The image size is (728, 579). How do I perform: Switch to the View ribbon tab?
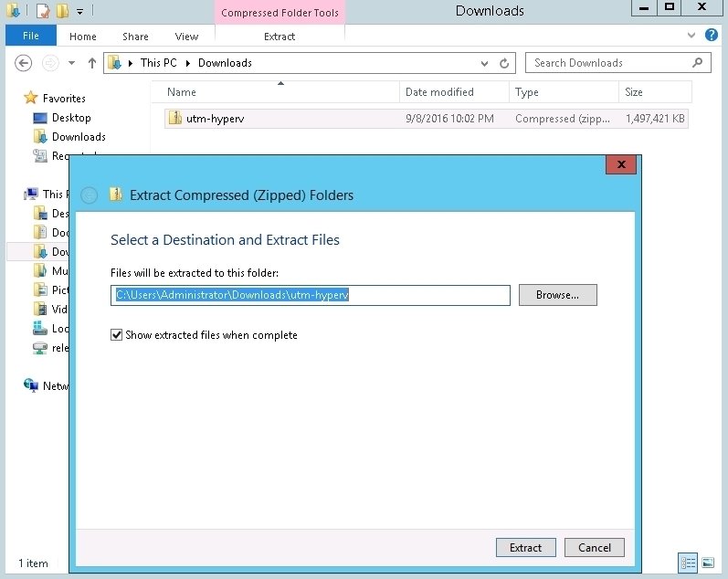pyautogui.click(x=186, y=37)
